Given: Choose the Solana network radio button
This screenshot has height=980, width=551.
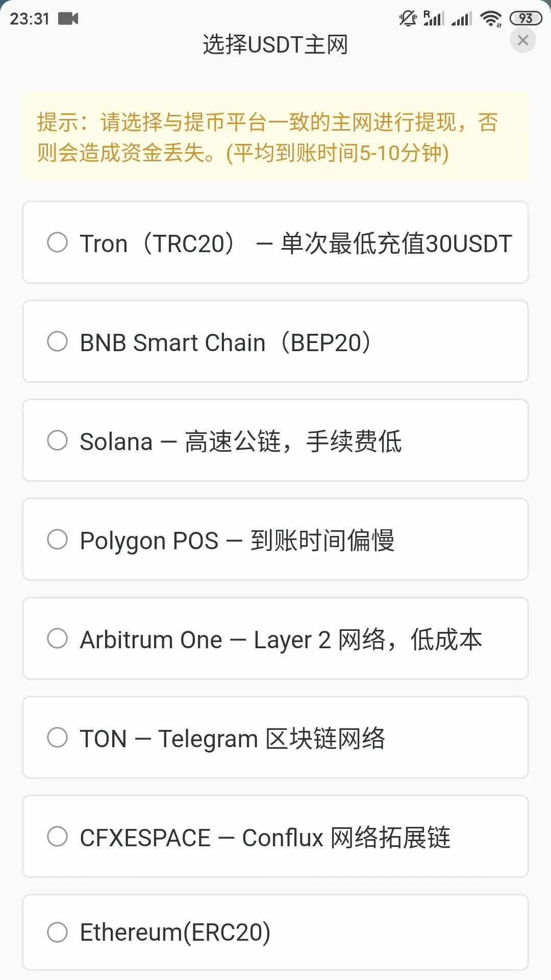Looking at the screenshot, I should pos(57,440).
